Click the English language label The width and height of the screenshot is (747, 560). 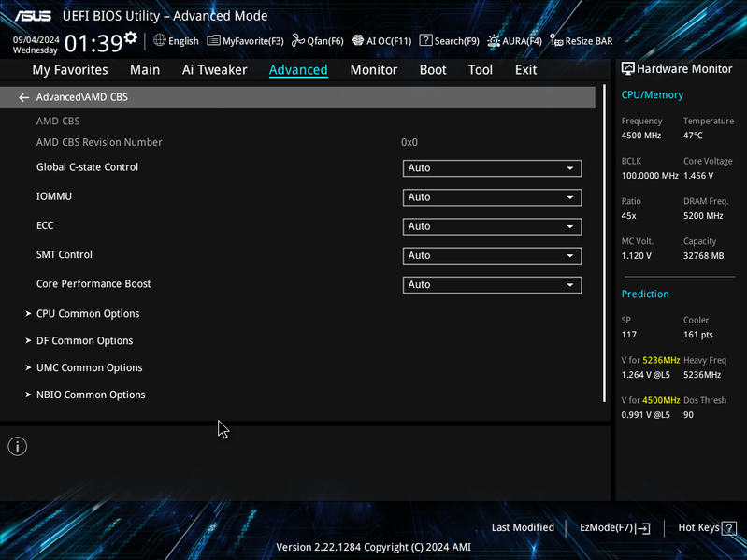(183, 41)
